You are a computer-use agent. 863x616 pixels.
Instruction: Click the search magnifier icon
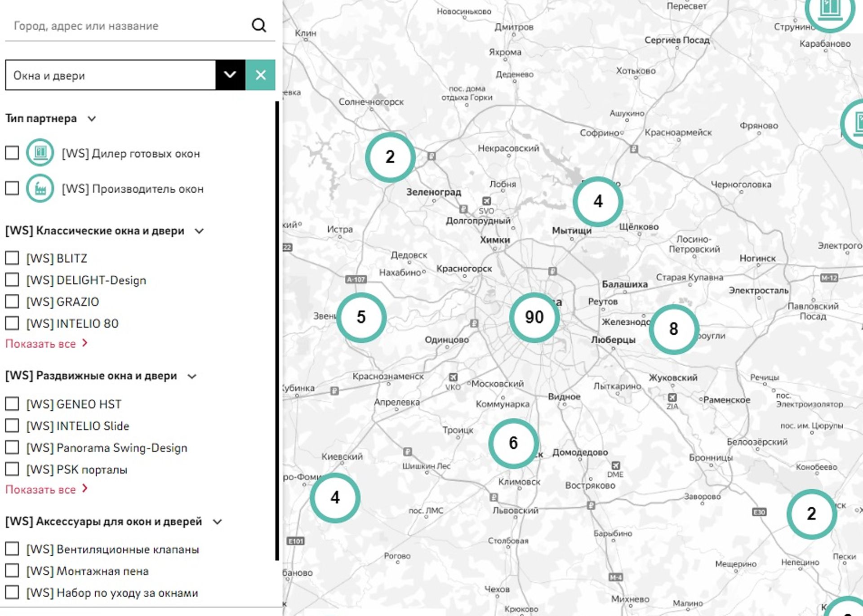click(259, 25)
